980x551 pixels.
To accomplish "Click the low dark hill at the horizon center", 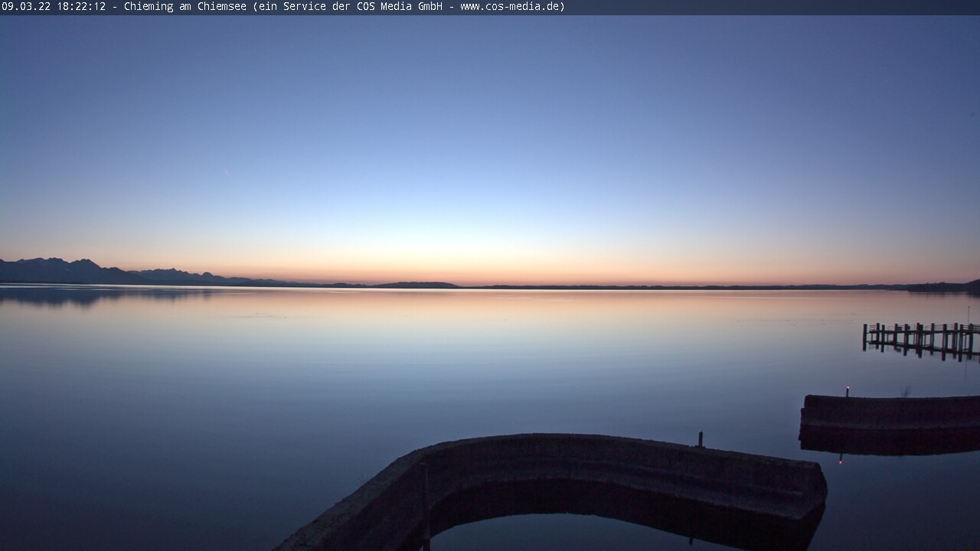I will pyautogui.click(x=417, y=285).
